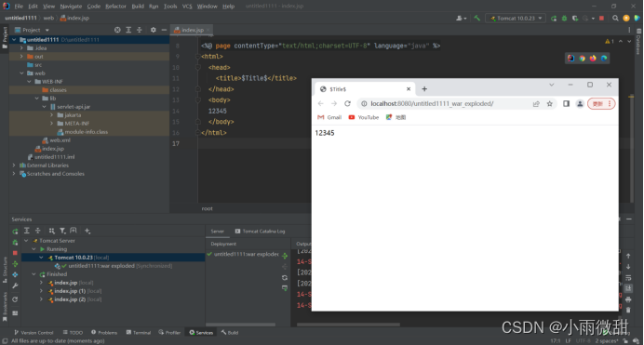Expand the out folder
The width and height of the screenshot is (644, 345).
pyautogui.click(x=21, y=57)
